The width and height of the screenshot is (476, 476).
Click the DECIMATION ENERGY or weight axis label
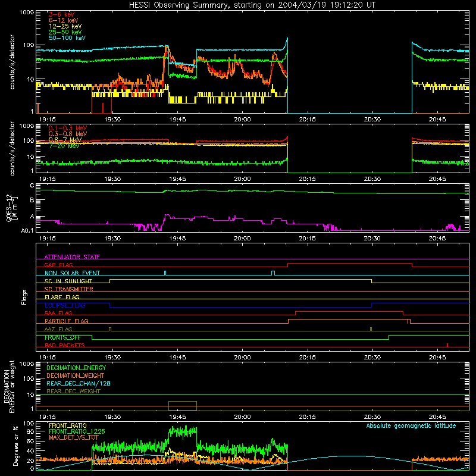(9, 386)
